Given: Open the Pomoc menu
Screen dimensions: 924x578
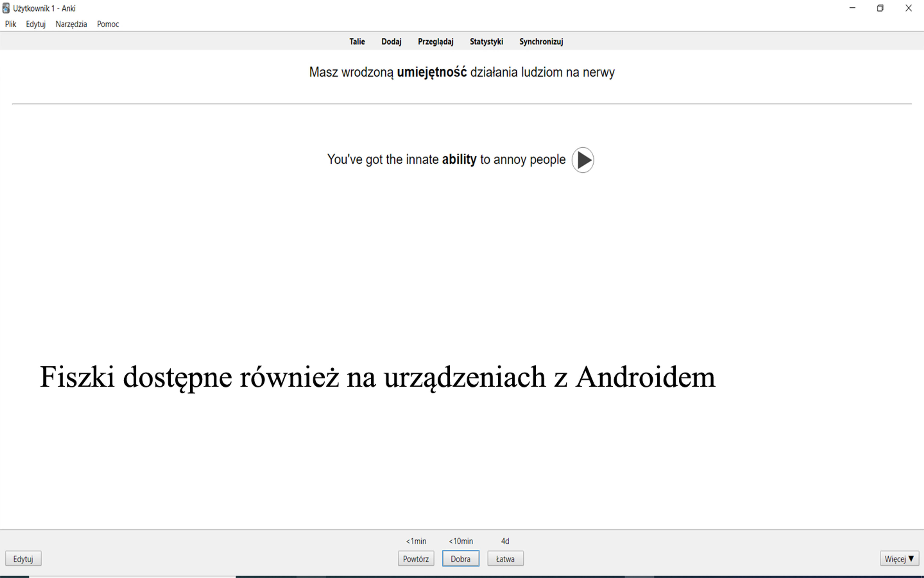Looking at the screenshot, I should point(108,24).
